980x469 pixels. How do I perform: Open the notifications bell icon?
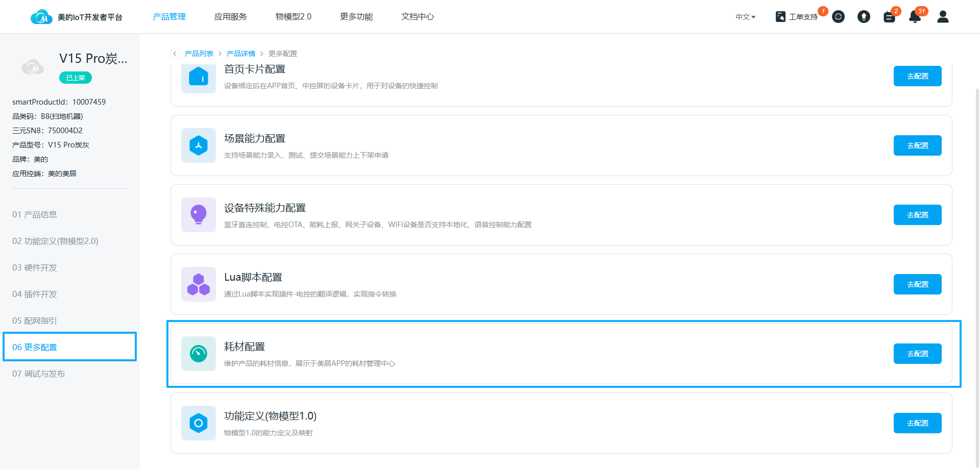click(x=915, y=17)
